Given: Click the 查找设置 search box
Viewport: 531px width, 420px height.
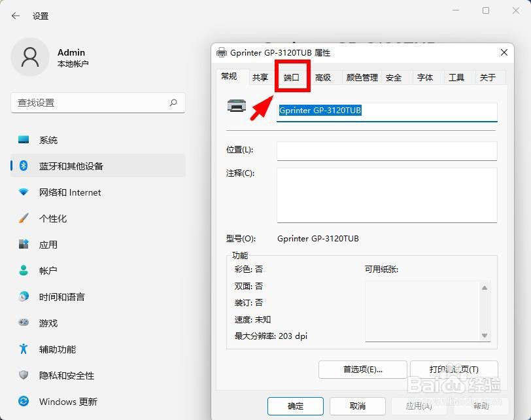Looking at the screenshot, I should coord(98,103).
